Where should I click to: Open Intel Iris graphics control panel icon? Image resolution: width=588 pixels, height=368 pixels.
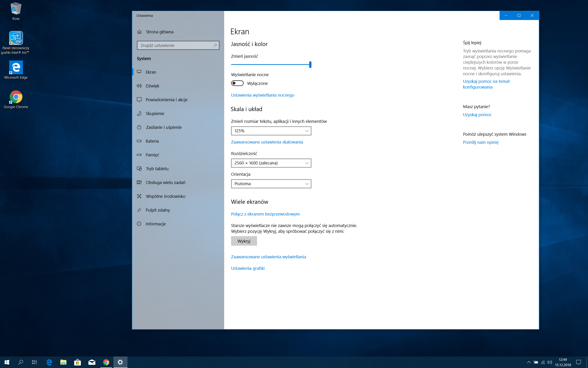tap(16, 43)
